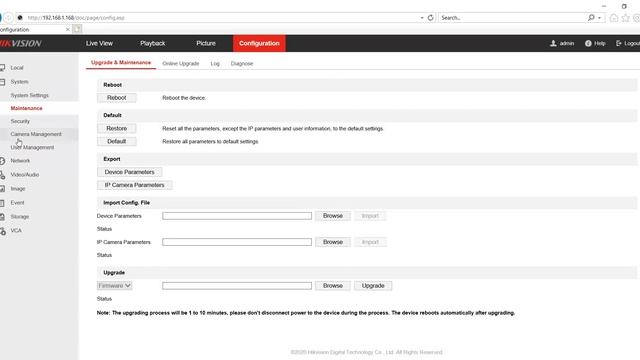Open the Firmware type dropdown
640x360 pixels.
point(114,286)
